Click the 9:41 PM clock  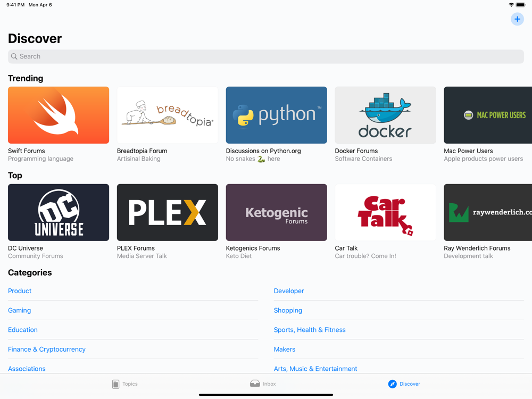pyautogui.click(x=15, y=5)
